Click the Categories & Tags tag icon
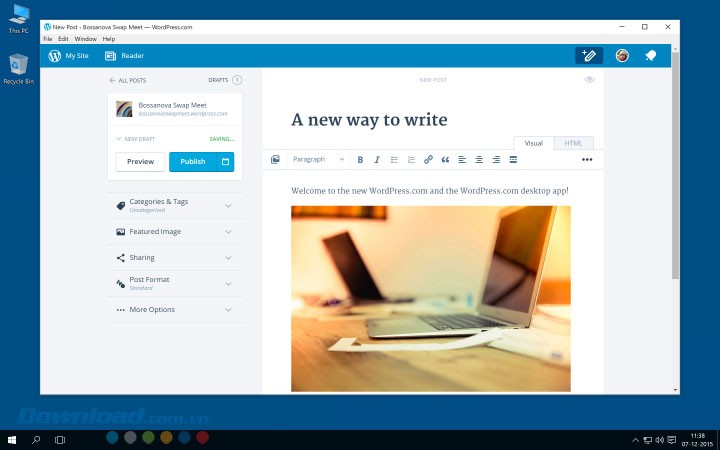 click(x=120, y=206)
